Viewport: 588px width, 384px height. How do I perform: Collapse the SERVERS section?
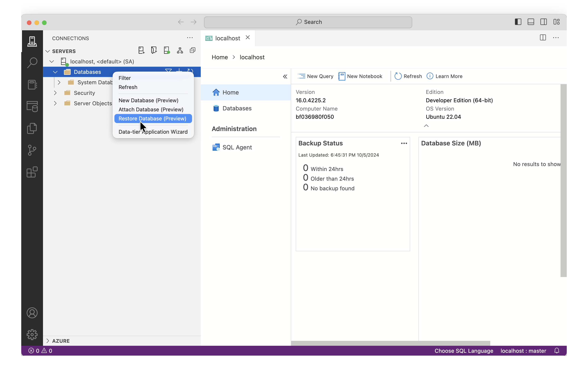click(48, 51)
